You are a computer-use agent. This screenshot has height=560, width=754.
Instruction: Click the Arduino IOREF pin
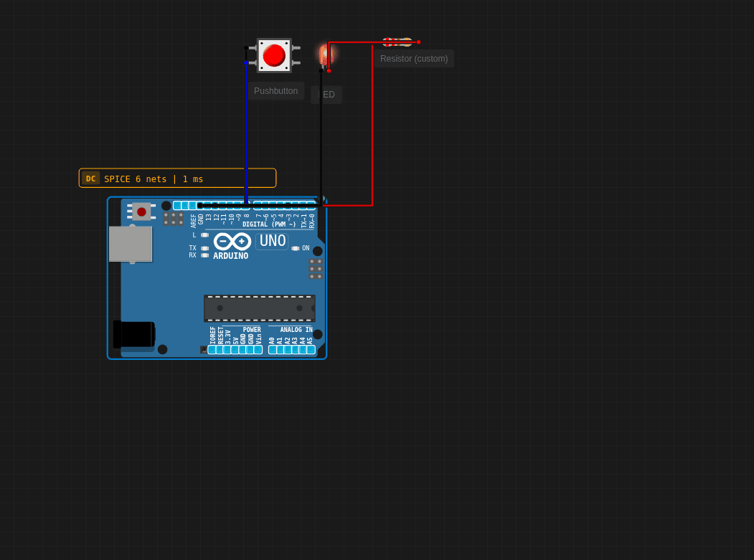(212, 349)
